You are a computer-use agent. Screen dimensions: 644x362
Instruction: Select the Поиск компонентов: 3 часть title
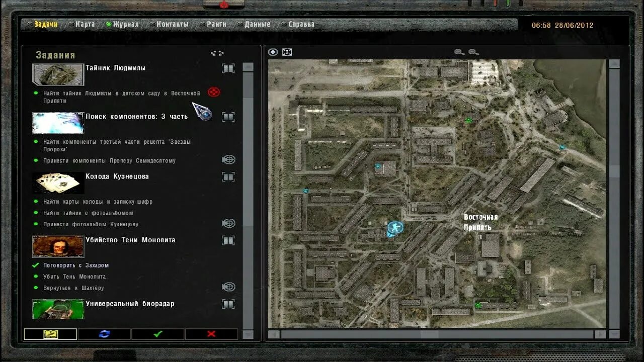136,116
